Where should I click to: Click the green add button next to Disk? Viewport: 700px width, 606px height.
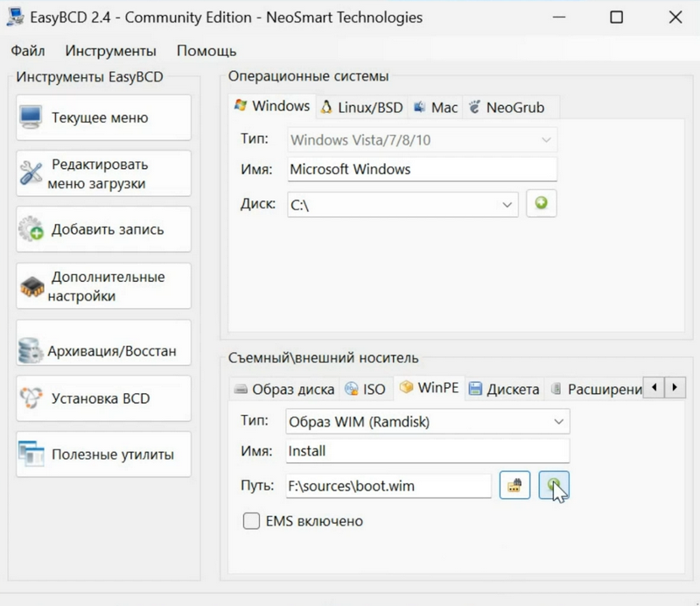click(x=541, y=204)
